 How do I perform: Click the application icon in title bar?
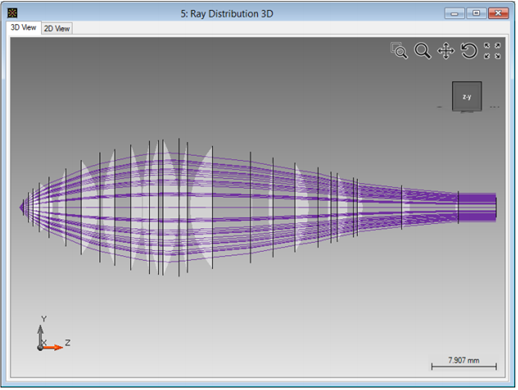click(x=12, y=13)
